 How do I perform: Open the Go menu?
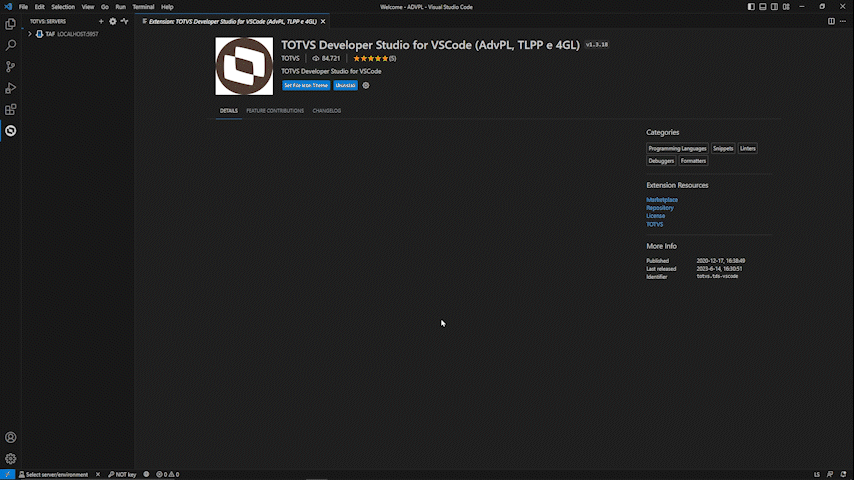[105, 7]
